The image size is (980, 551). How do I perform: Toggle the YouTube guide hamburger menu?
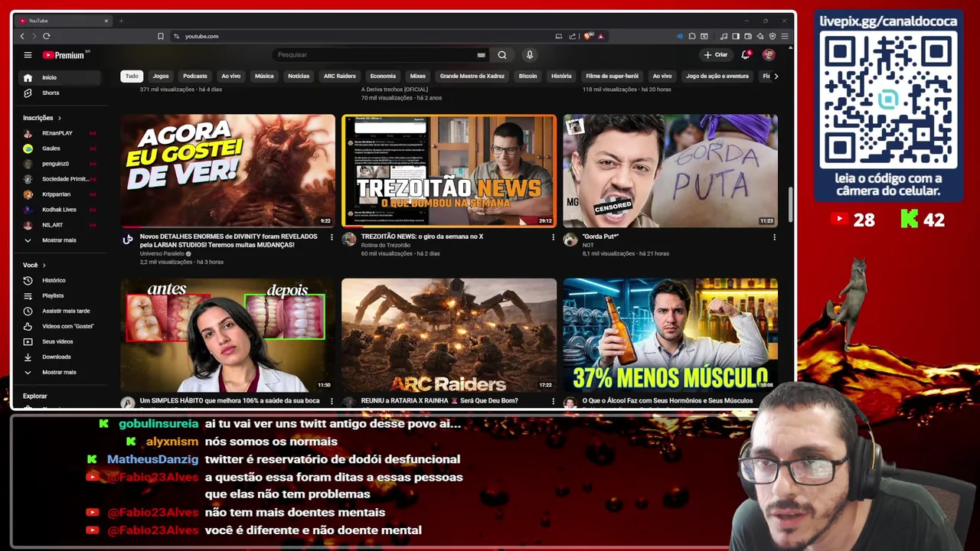click(x=28, y=55)
